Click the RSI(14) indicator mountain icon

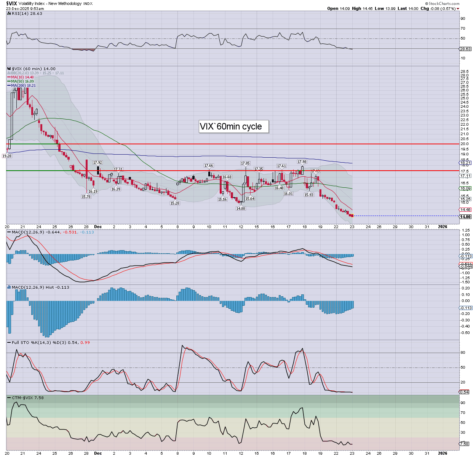click(x=9, y=13)
